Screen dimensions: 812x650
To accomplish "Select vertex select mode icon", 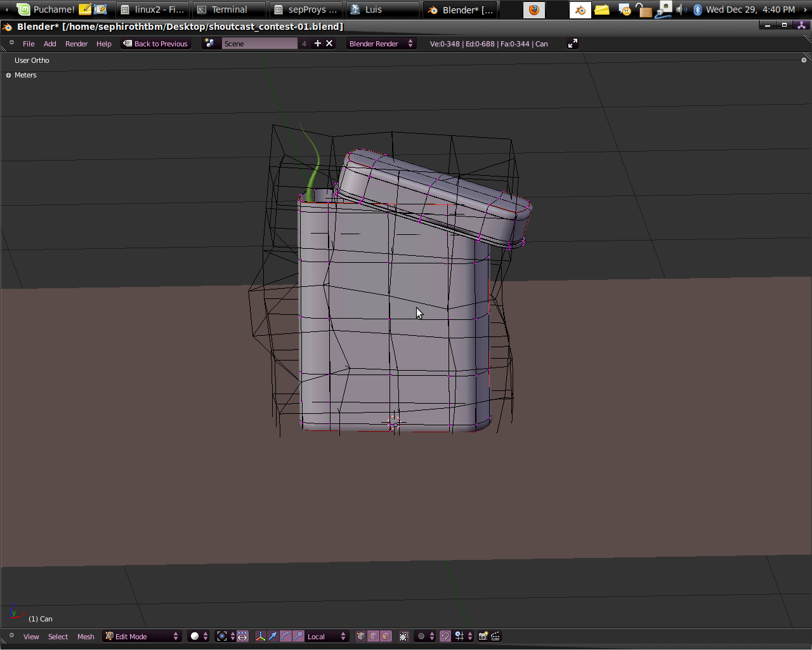I will 361,636.
